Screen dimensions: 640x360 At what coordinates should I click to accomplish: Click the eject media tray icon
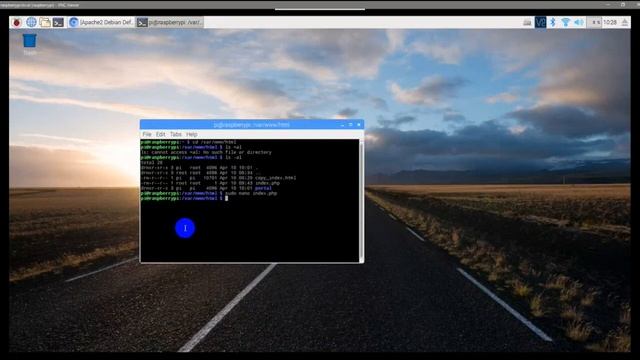pos(625,22)
